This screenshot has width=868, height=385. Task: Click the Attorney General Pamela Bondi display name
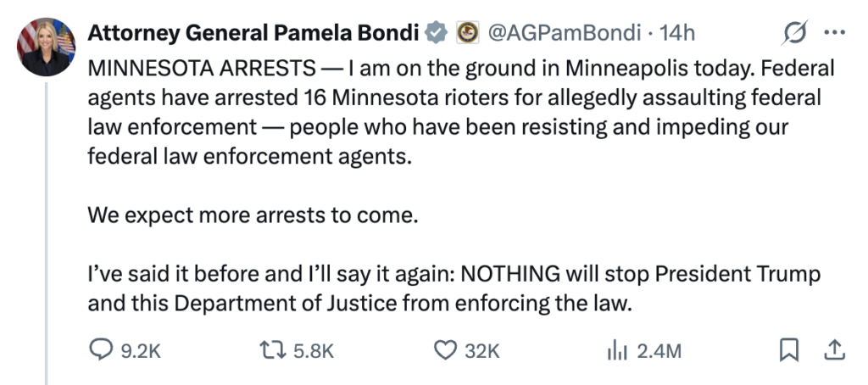click(253, 33)
